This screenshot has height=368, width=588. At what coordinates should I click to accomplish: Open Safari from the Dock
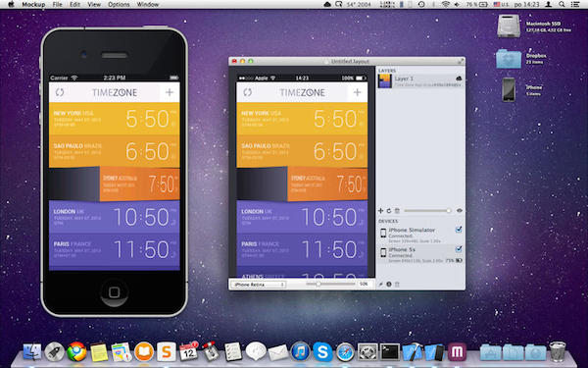(345, 352)
